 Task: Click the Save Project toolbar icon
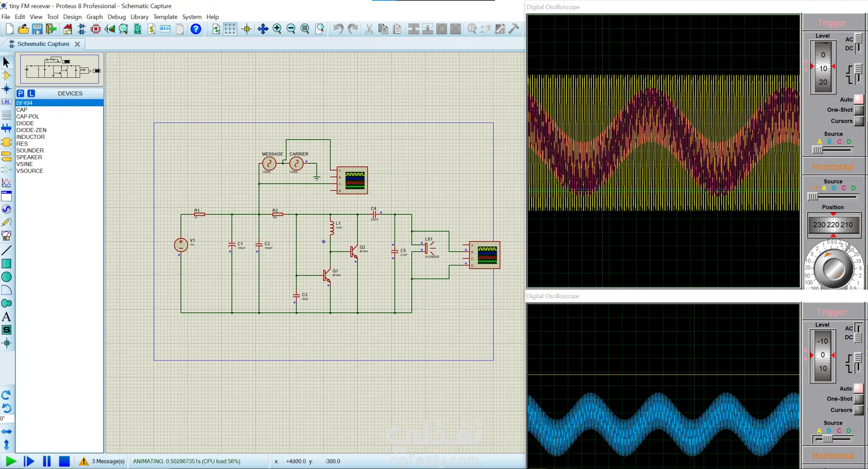[37, 29]
